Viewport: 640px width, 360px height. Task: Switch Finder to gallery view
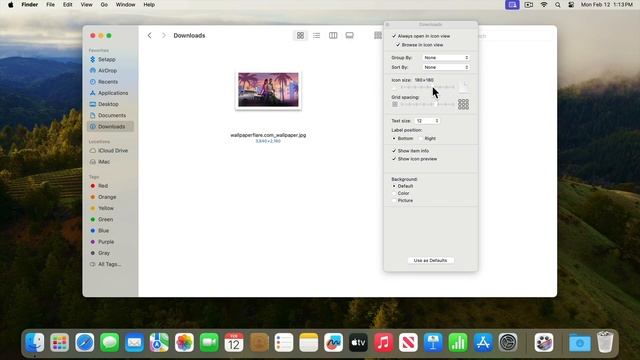tap(349, 36)
